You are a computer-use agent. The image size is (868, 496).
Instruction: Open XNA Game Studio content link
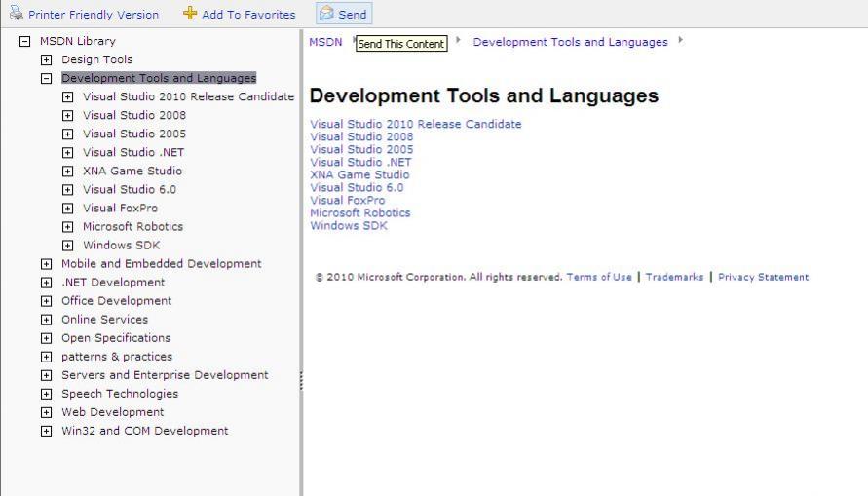click(359, 175)
